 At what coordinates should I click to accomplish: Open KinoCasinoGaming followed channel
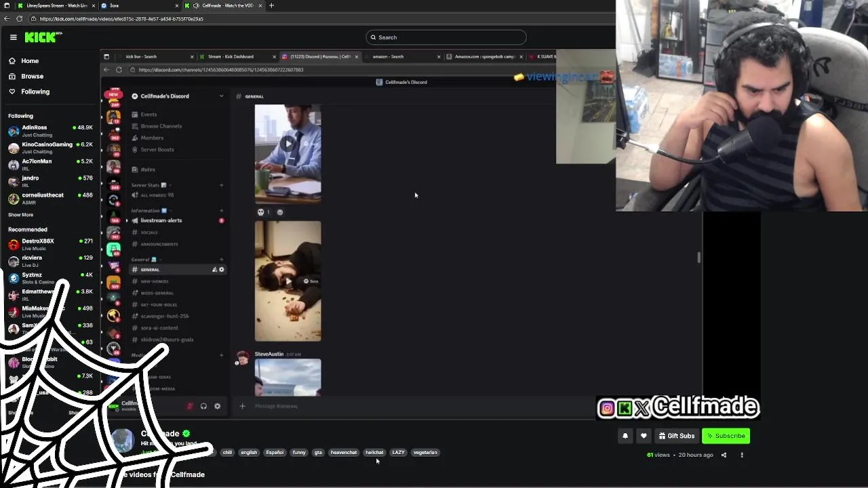click(x=50, y=148)
